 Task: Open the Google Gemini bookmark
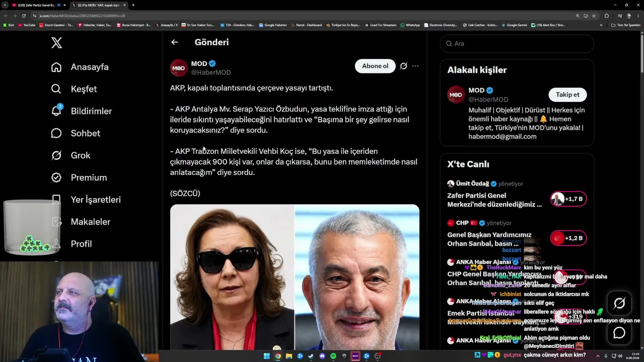pyautogui.click(x=514, y=25)
